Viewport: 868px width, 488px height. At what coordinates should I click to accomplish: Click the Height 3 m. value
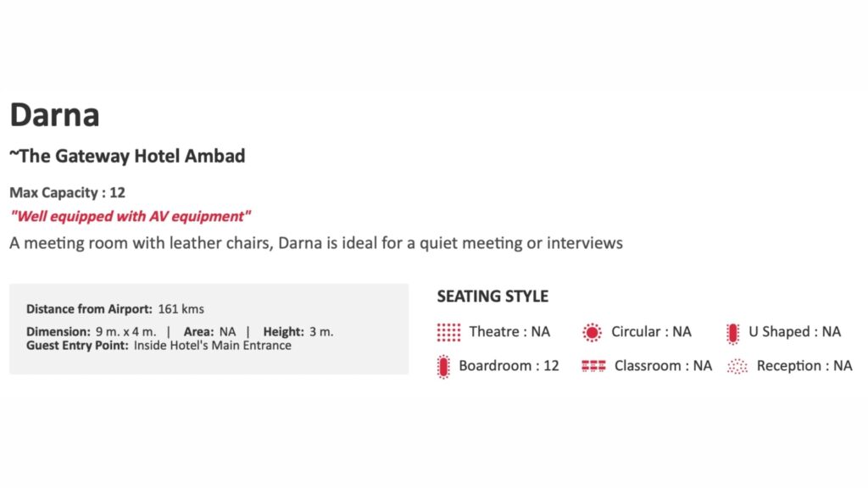coord(320,332)
